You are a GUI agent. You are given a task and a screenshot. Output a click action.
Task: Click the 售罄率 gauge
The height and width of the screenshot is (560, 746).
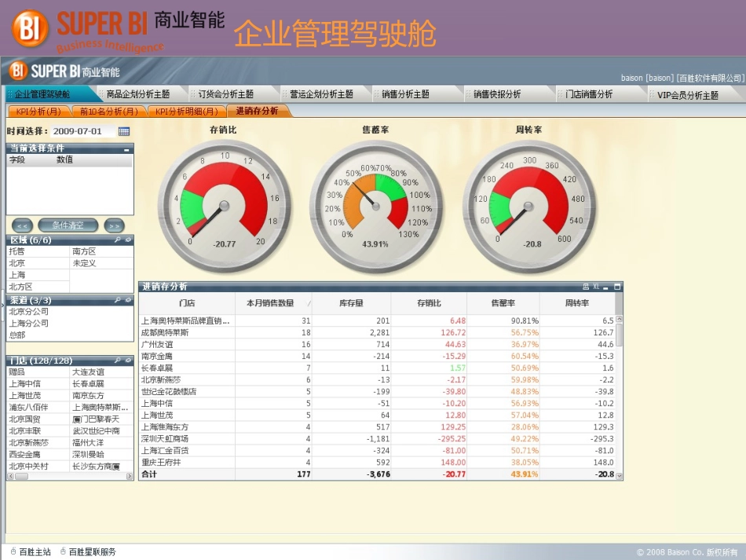click(x=376, y=206)
